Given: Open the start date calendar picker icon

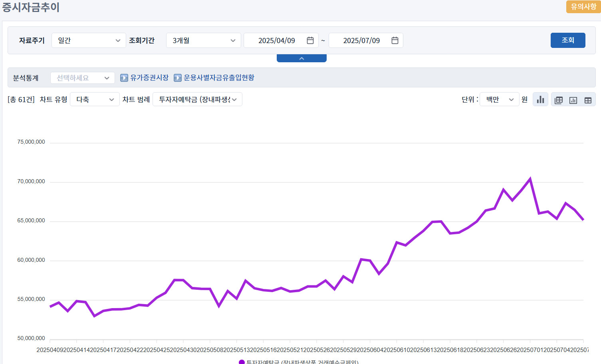Looking at the screenshot, I should coord(310,40).
